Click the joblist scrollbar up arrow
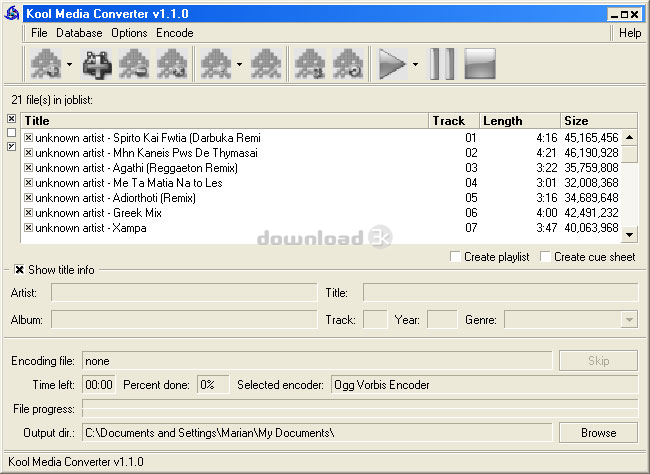The image size is (650, 474). 629,137
